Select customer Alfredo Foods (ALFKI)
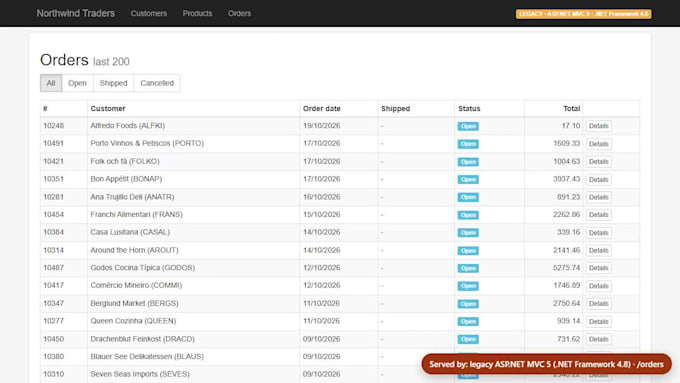Viewport: 680px width, 383px height. pyautogui.click(x=128, y=125)
